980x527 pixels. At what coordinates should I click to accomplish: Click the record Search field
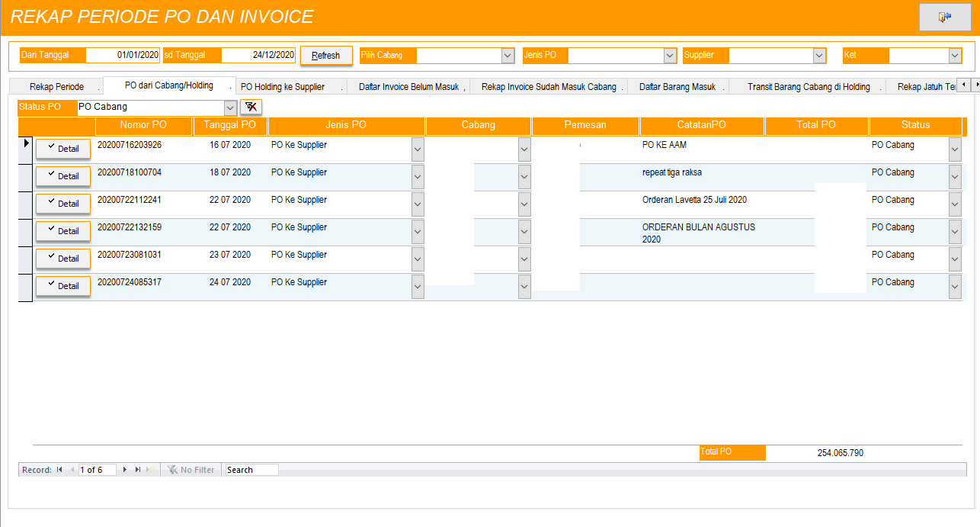point(251,470)
